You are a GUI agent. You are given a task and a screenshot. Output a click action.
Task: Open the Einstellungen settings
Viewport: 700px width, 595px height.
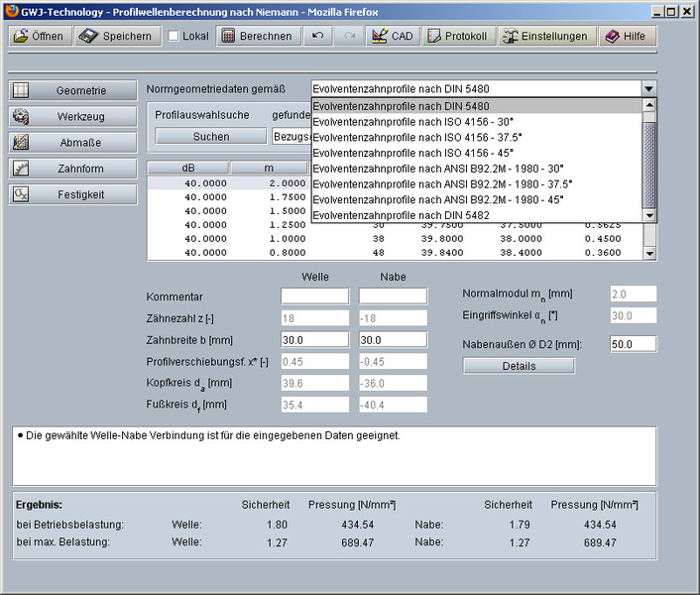tap(546, 36)
